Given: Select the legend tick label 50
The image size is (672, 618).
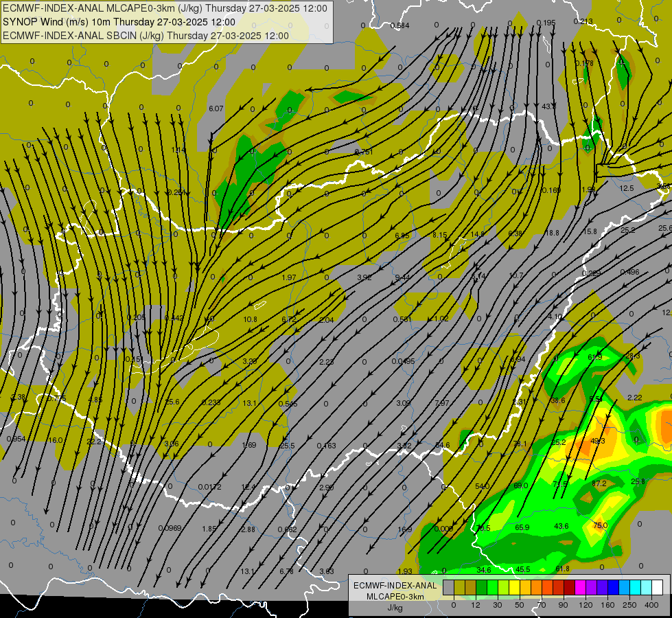Looking at the screenshot, I should coord(520,605).
